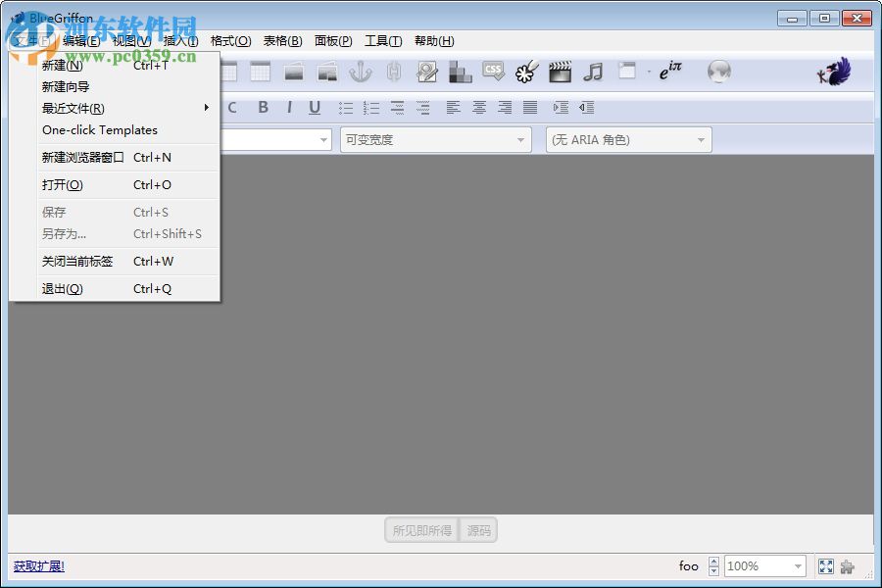This screenshot has width=882, height=588.
Task: Insert audio using music note icon
Action: (593, 72)
